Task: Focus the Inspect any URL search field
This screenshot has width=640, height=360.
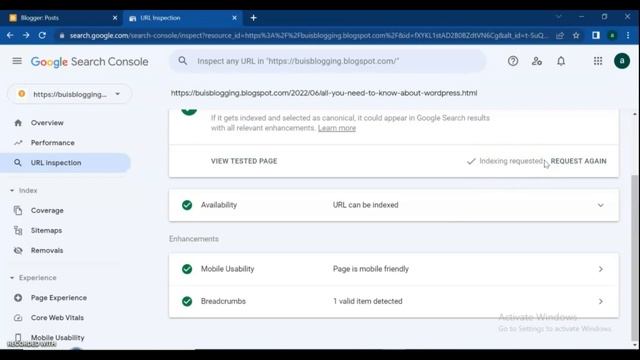Action: (327, 61)
